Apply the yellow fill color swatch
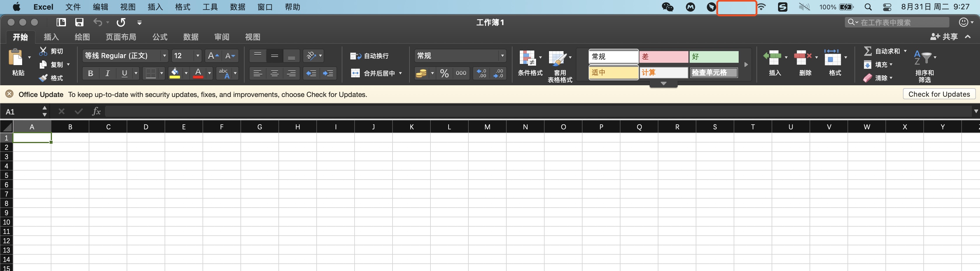The width and height of the screenshot is (980, 271). tap(175, 73)
